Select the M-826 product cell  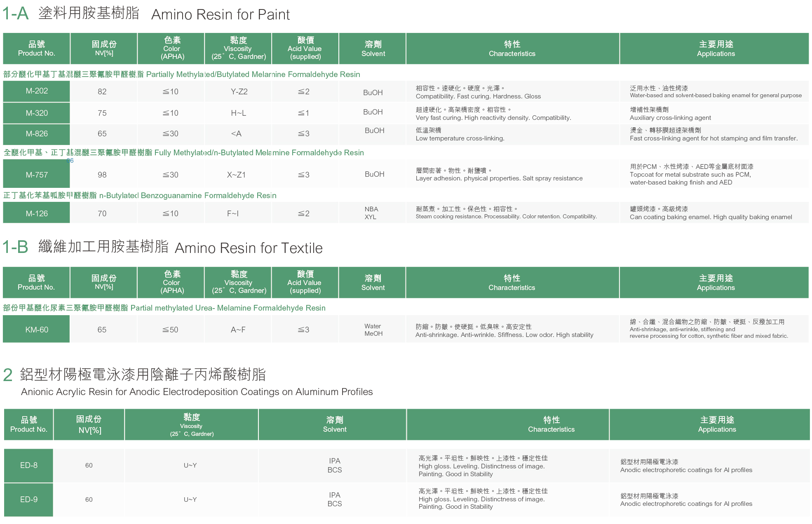(37, 134)
